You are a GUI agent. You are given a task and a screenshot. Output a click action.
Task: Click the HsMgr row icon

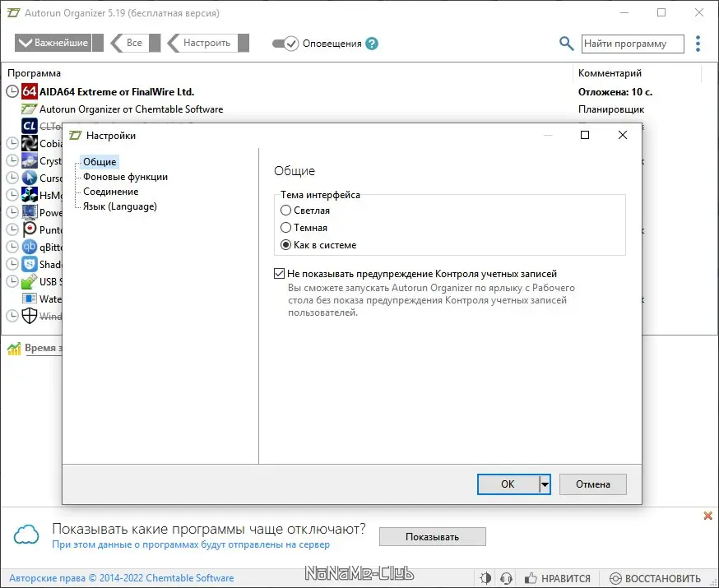[x=30, y=195]
